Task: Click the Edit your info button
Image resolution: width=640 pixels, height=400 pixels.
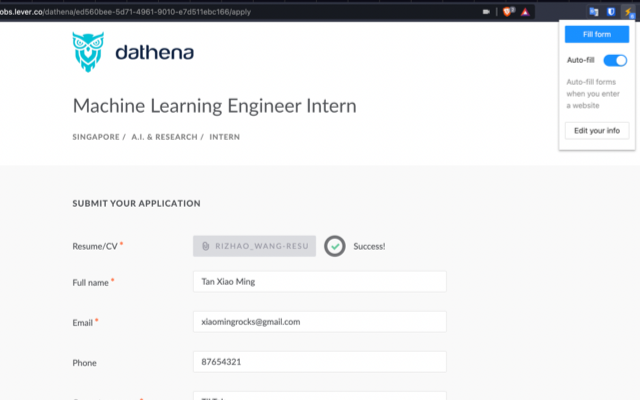Action: click(x=596, y=131)
